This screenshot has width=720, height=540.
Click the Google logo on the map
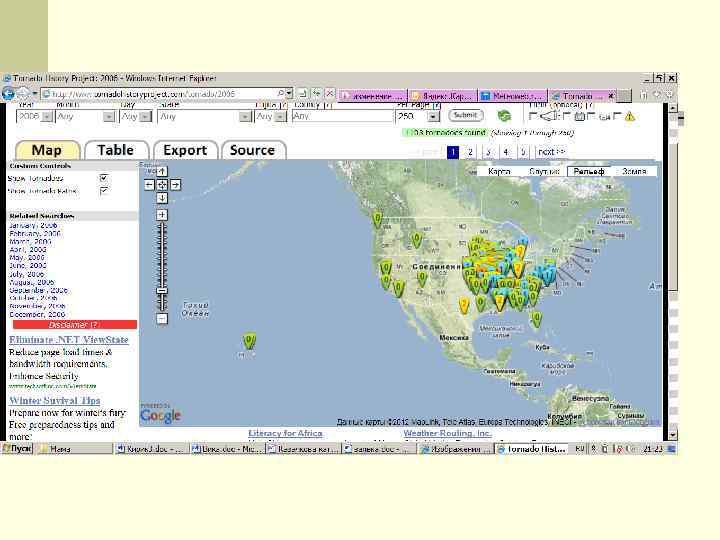(160, 415)
